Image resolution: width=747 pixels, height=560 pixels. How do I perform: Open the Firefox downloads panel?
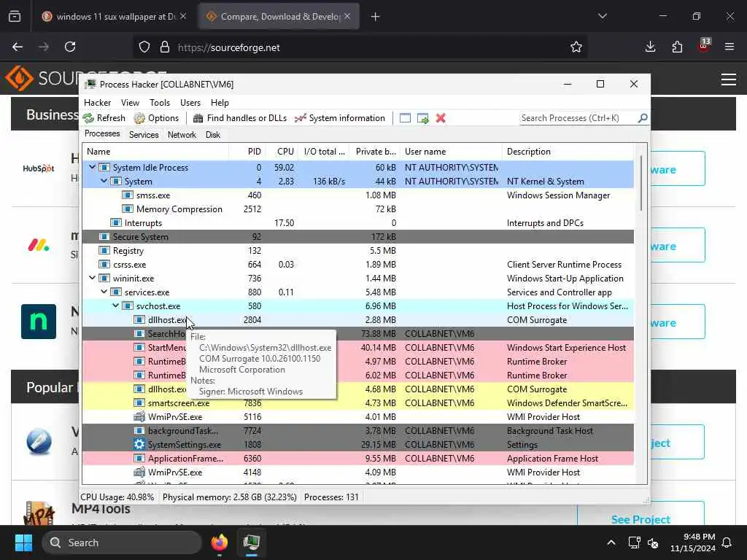[650, 47]
